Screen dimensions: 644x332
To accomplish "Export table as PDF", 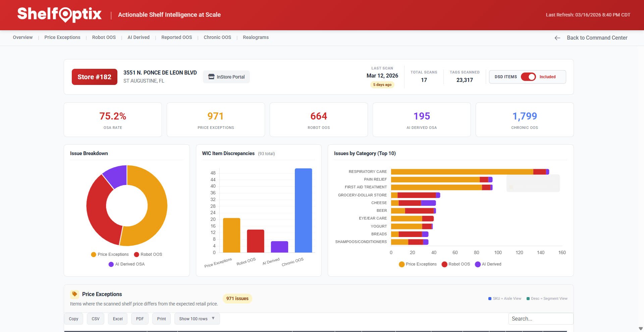I will point(140,319).
